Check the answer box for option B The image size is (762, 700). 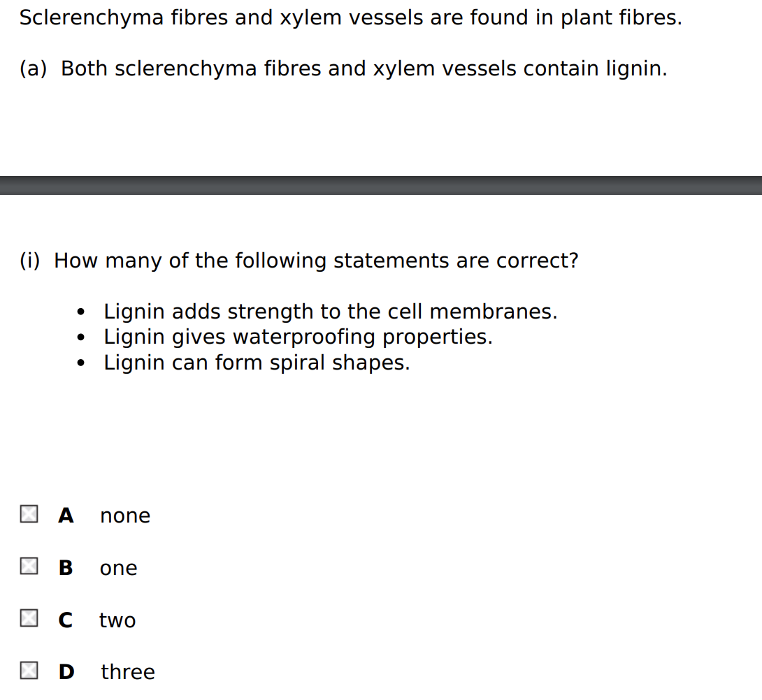tap(28, 567)
